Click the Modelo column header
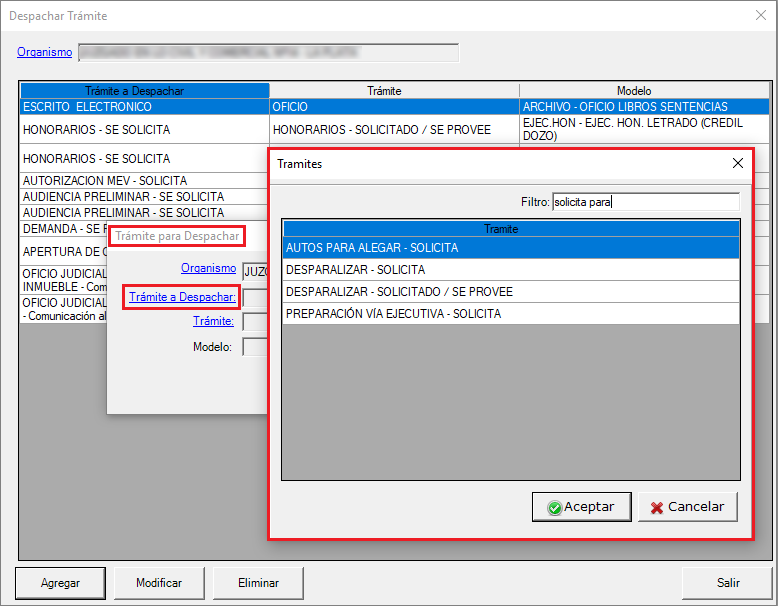Image resolution: width=778 pixels, height=606 pixels. tap(633, 91)
